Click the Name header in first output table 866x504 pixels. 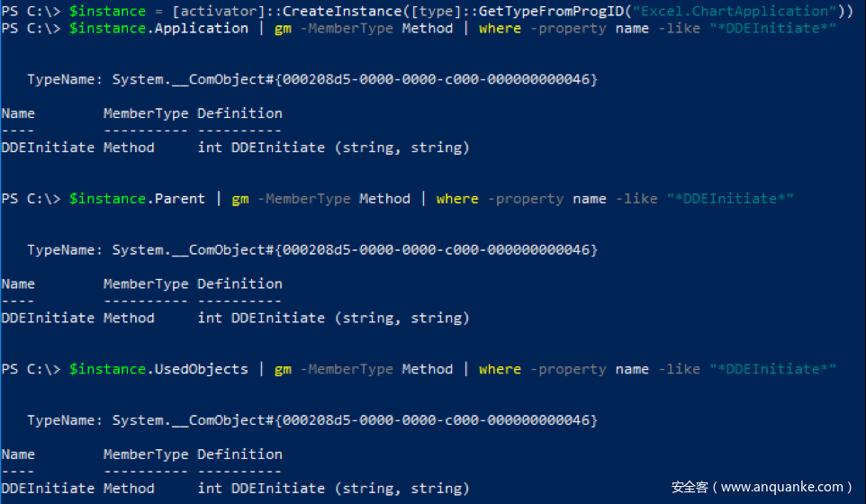click(x=18, y=113)
